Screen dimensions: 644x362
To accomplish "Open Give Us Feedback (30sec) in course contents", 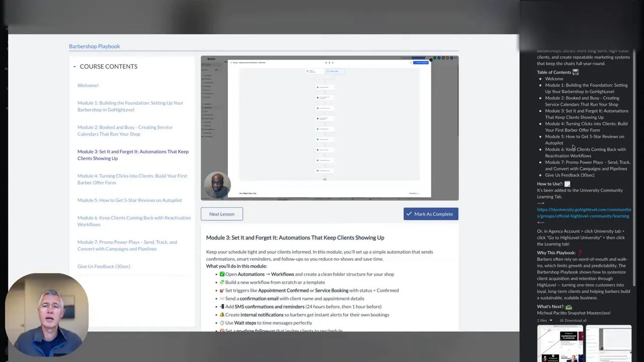I will pos(104,266).
